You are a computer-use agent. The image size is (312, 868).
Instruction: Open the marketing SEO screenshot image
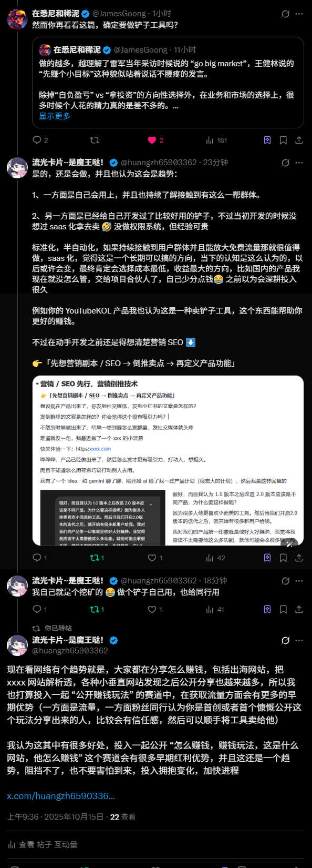(x=168, y=460)
